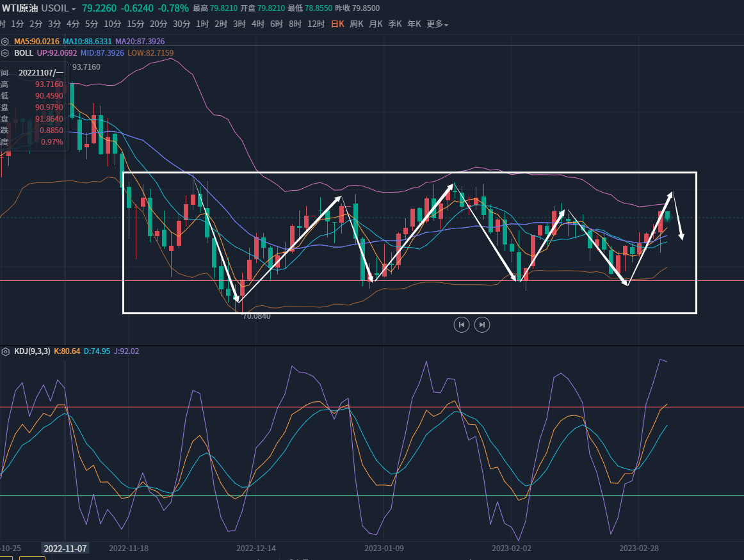Open MA indicator settings hexagon icon
Screen dimensions: 744x560
(x=5, y=41)
